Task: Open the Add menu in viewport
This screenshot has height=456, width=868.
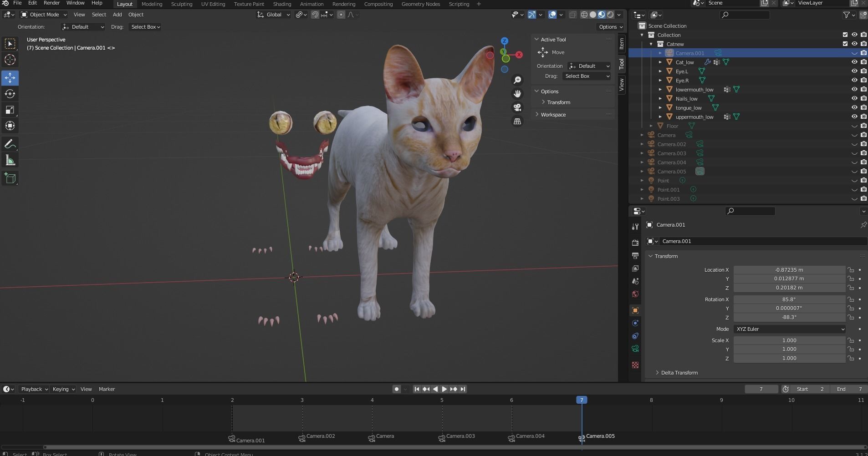Action: (117, 15)
